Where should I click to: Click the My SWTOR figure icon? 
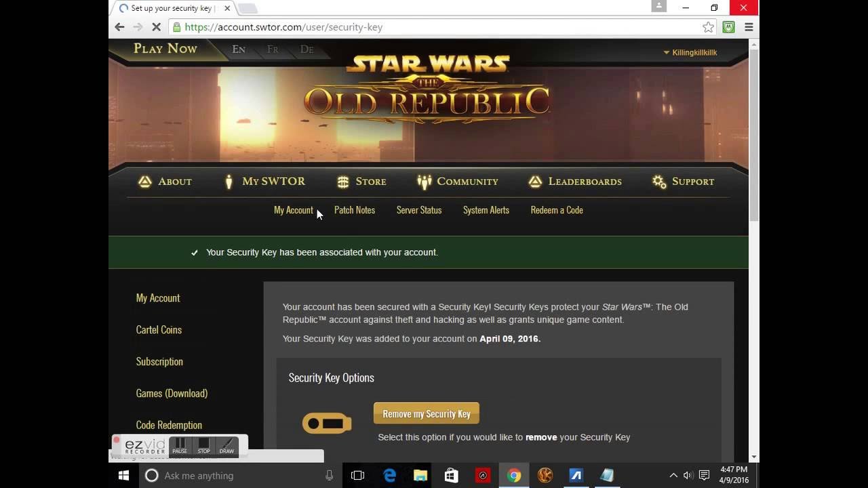coord(229,182)
